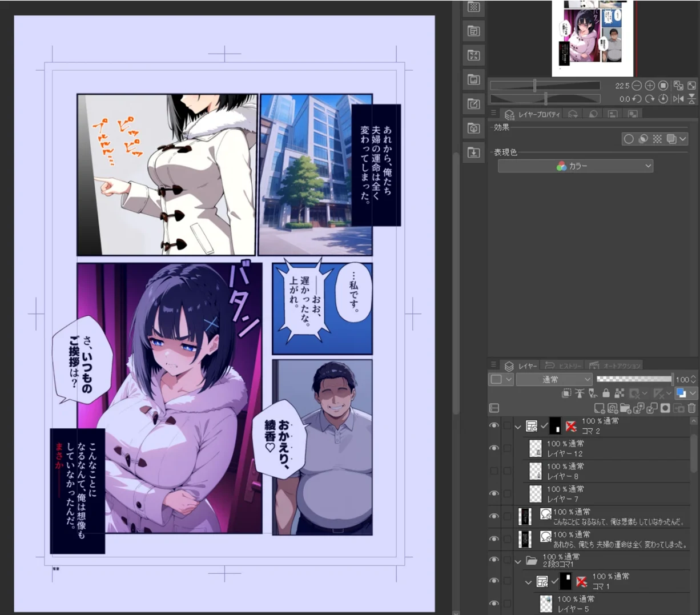Hide the コマ 2 frame folder

494,426
